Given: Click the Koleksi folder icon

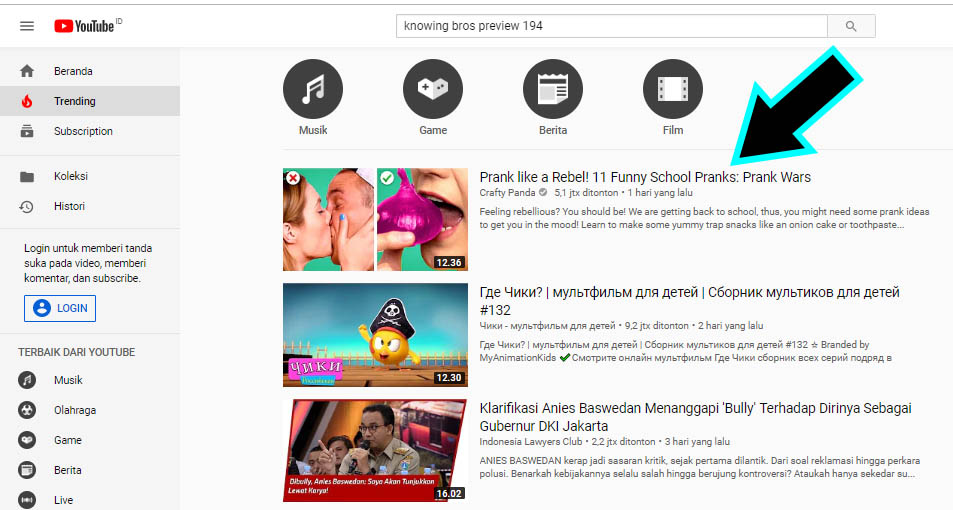Looking at the screenshot, I should 27,176.
